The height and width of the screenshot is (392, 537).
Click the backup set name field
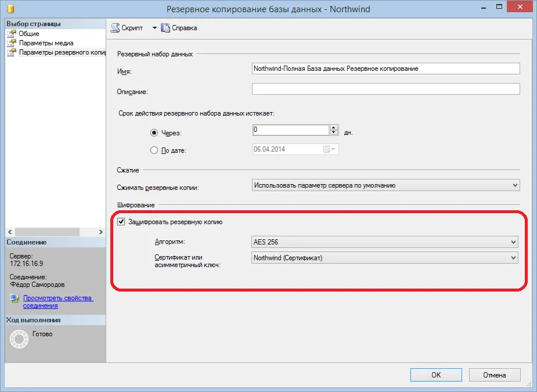tap(385, 69)
